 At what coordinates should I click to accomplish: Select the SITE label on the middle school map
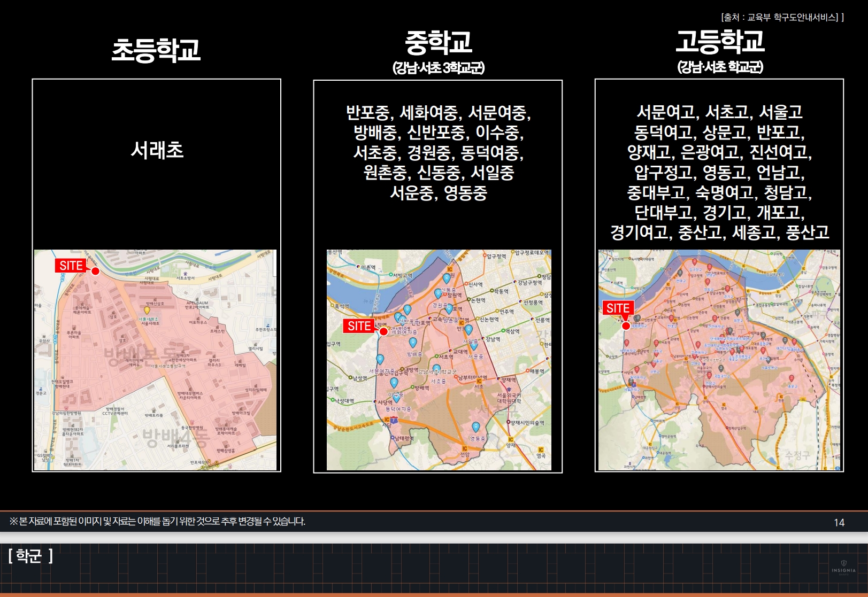[359, 326]
